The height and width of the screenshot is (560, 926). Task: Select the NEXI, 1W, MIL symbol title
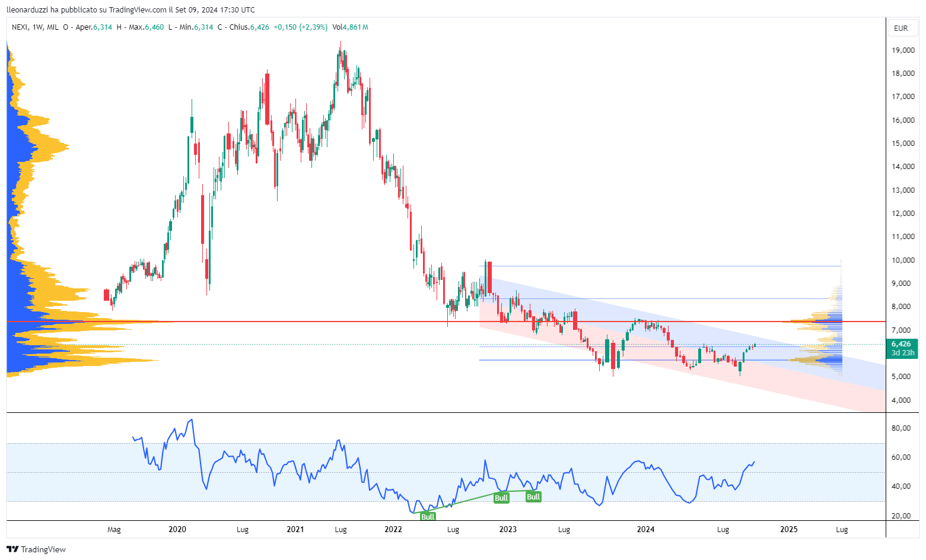(35, 27)
